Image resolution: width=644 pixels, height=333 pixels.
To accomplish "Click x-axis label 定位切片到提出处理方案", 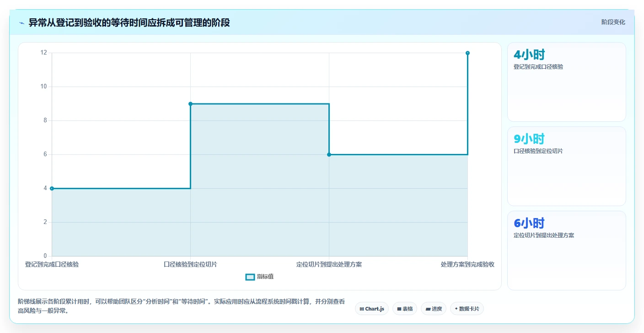I will [x=329, y=264].
